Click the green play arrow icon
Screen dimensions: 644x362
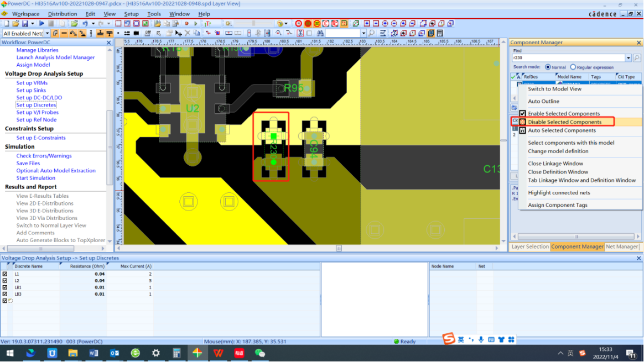point(196,23)
